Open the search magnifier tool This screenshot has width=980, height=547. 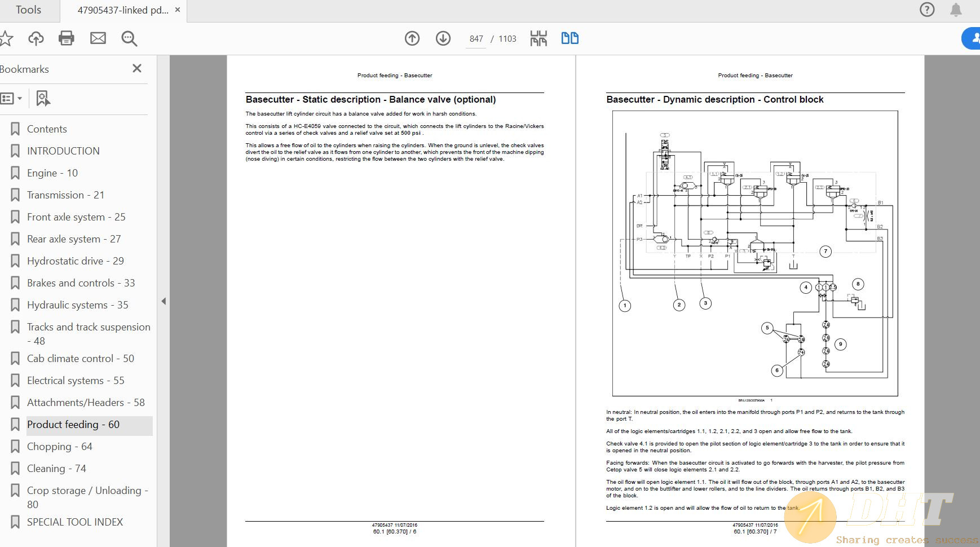[129, 38]
